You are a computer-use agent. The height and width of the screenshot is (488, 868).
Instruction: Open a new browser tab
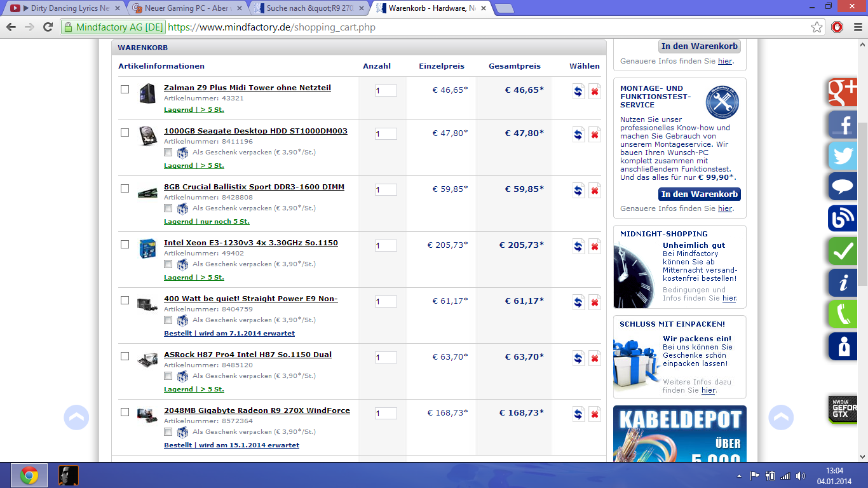(x=505, y=8)
